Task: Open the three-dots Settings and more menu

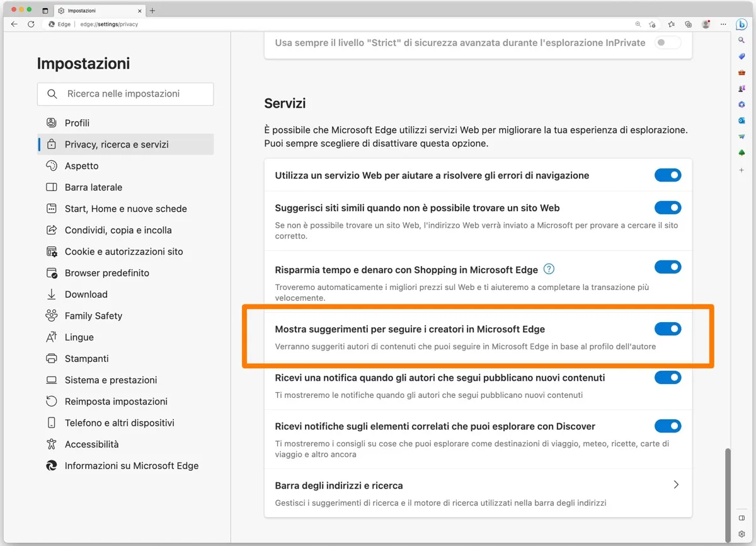Action: (x=723, y=25)
